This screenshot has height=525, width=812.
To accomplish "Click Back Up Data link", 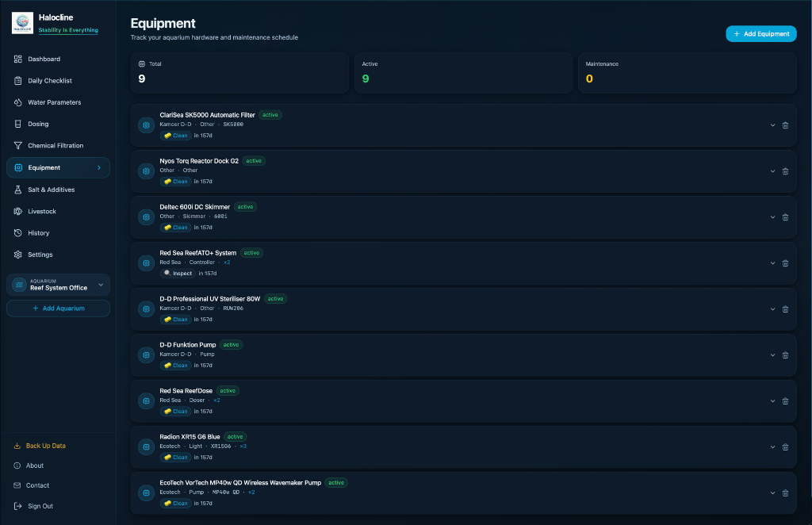I will tap(40, 446).
